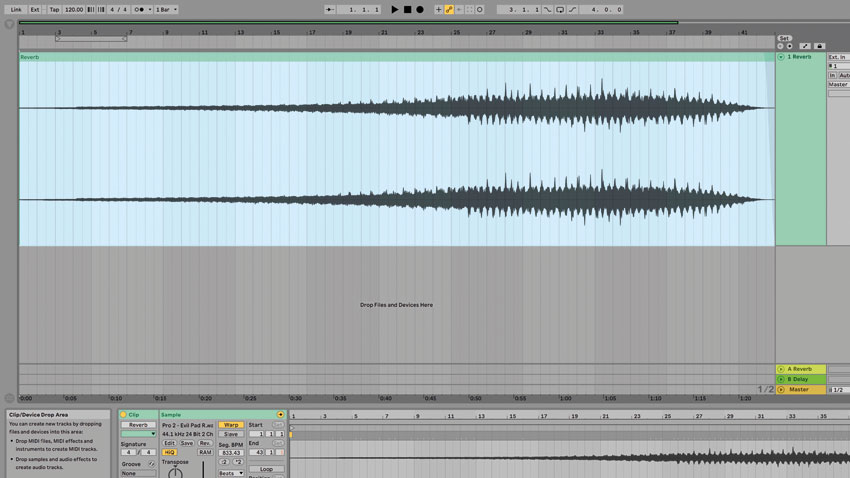Click the Ext sync button
Screen dimensions: 850x478
[35, 9]
